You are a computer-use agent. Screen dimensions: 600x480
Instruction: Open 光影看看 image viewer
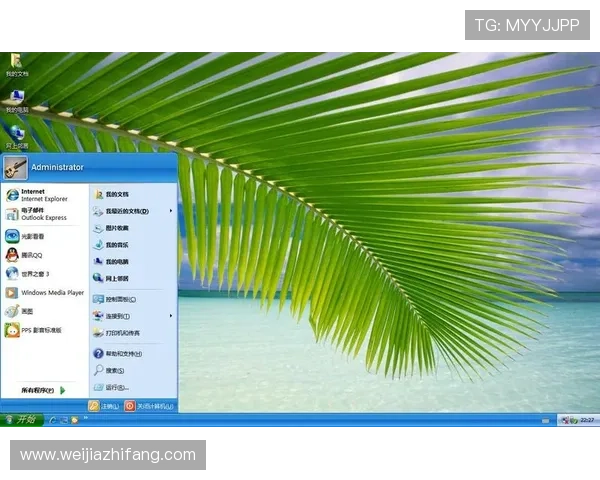coord(30,236)
